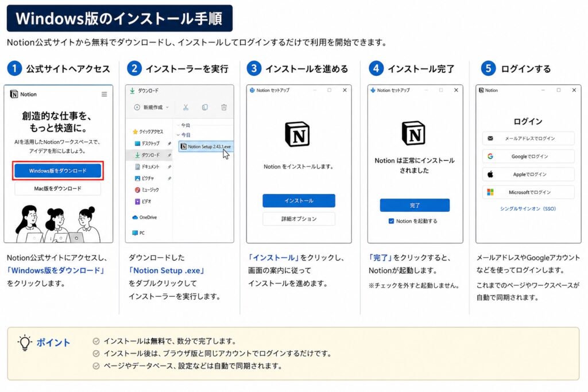
Task: Click the Google G icon
Action: click(490, 156)
